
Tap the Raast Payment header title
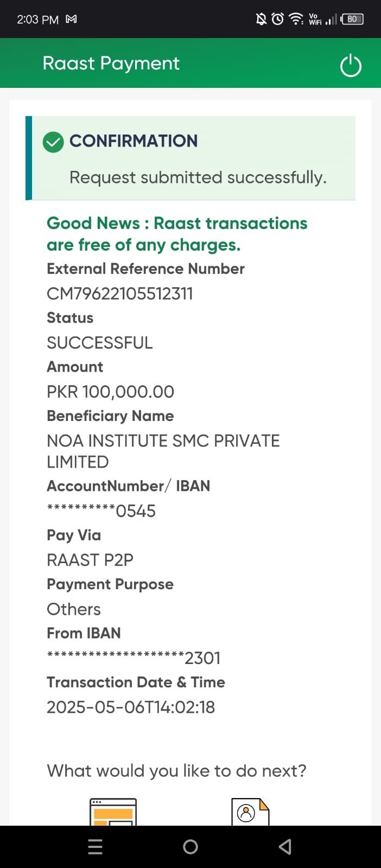(x=111, y=63)
